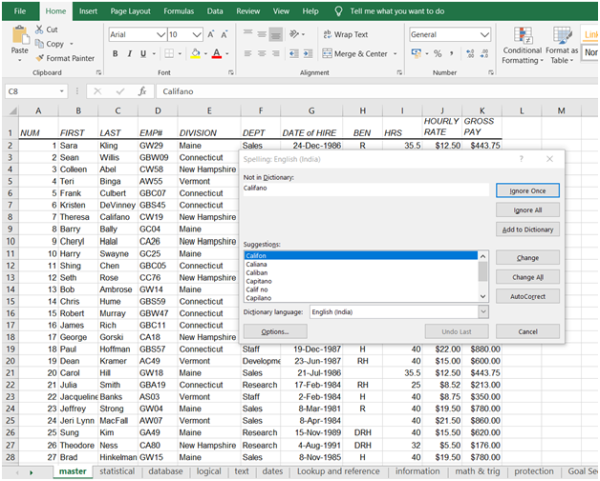Click the Insert Function fx icon
This screenshot has width=600, height=481.
point(143,91)
